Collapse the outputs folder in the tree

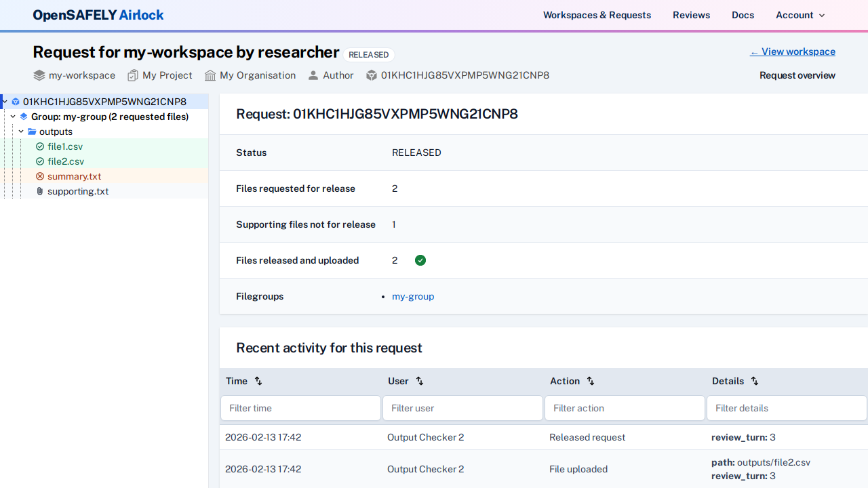pos(21,131)
